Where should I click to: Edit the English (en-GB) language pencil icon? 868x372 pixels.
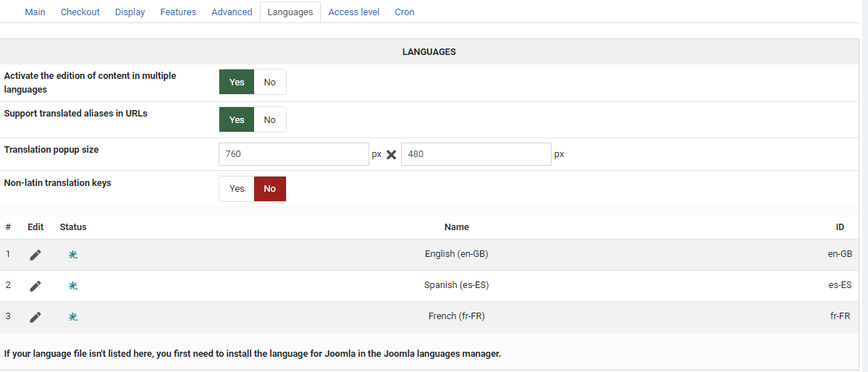[35, 255]
